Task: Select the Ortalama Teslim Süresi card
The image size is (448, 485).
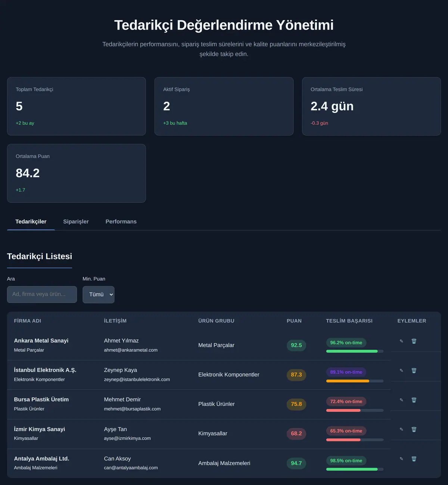Action: tap(371, 106)
